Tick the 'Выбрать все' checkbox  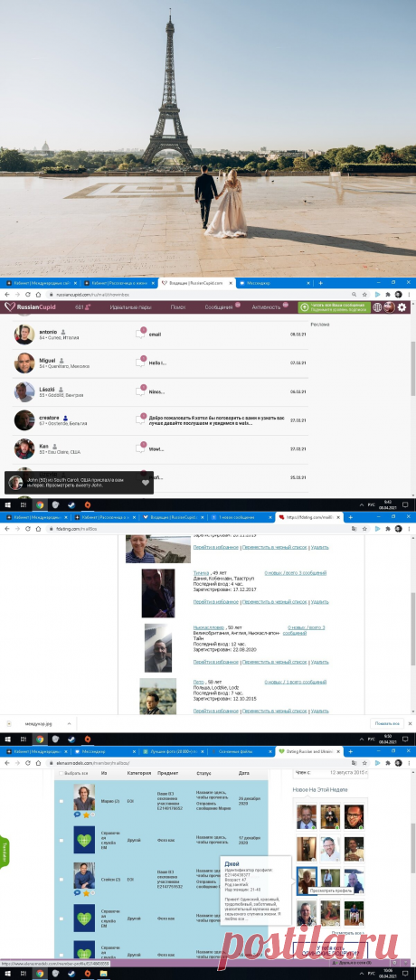(61, 773)
